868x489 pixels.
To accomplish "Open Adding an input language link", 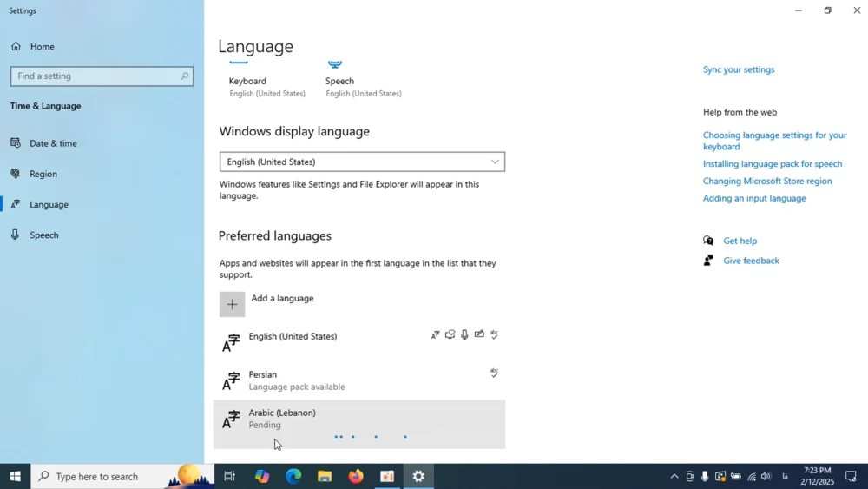I will click(x=754, y=198).
